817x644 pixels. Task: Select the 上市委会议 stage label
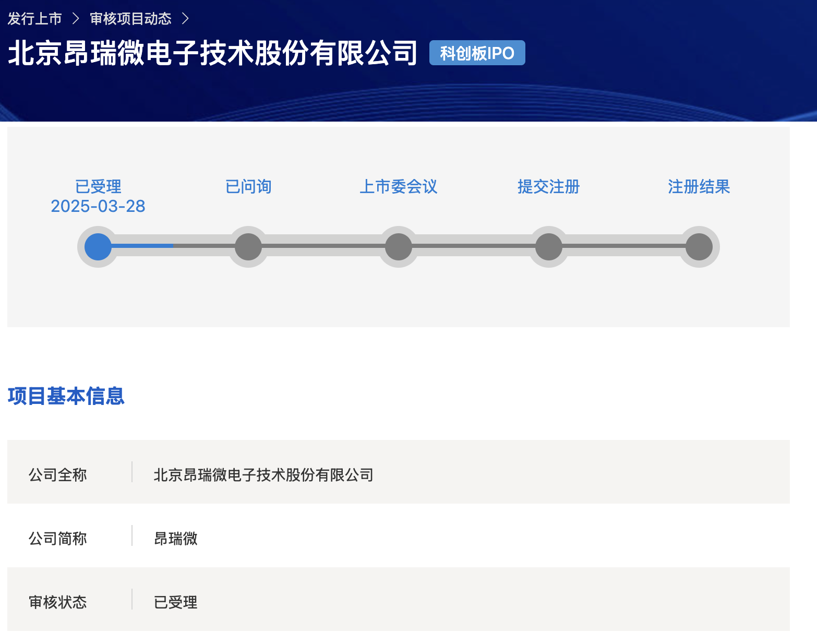click(399, 186)
